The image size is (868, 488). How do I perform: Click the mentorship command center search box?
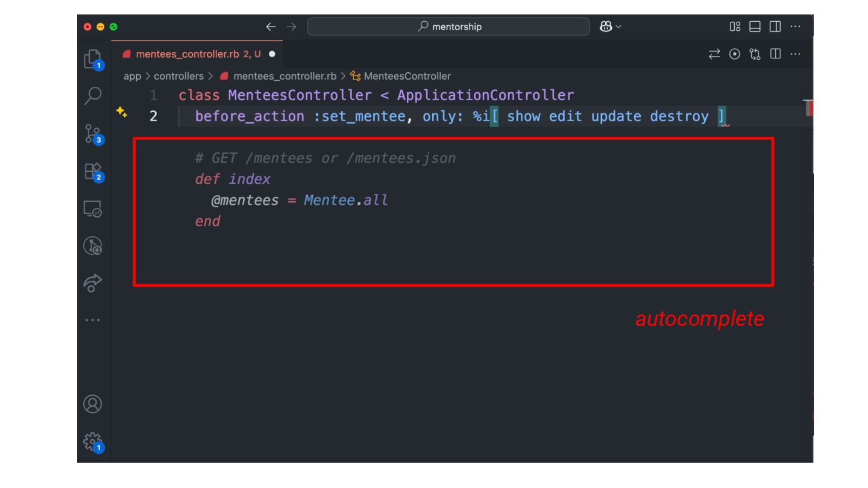coord(448,27)
